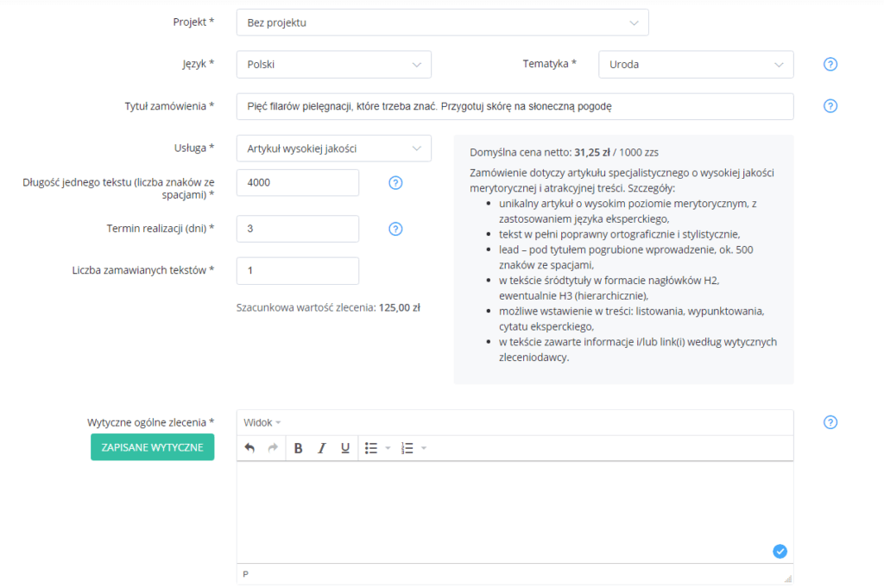This screenshot has width=884, height=588.
Task: Open the Usługa dropdown
Action: pyautogui.click(x=333, y=149)
